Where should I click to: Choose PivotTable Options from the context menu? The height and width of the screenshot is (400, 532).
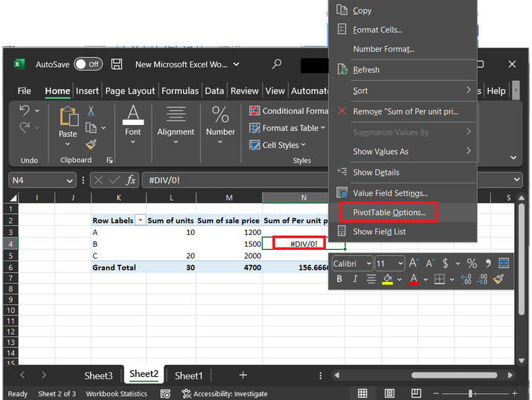pyautogui.click(x=388, y=213)
